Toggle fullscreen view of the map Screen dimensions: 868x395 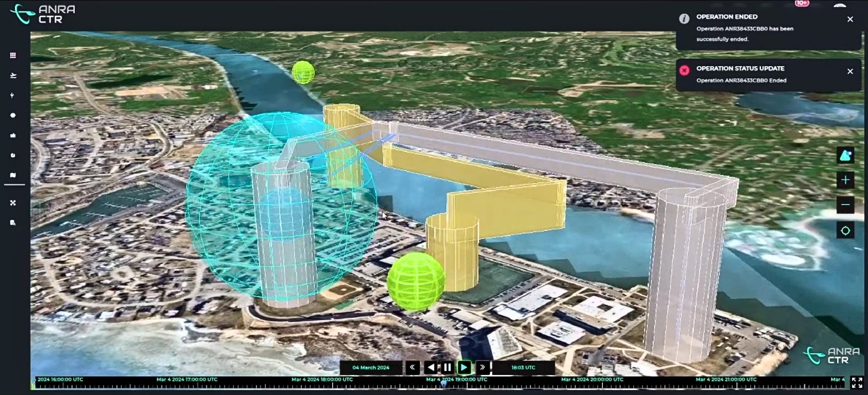point(857,383)
